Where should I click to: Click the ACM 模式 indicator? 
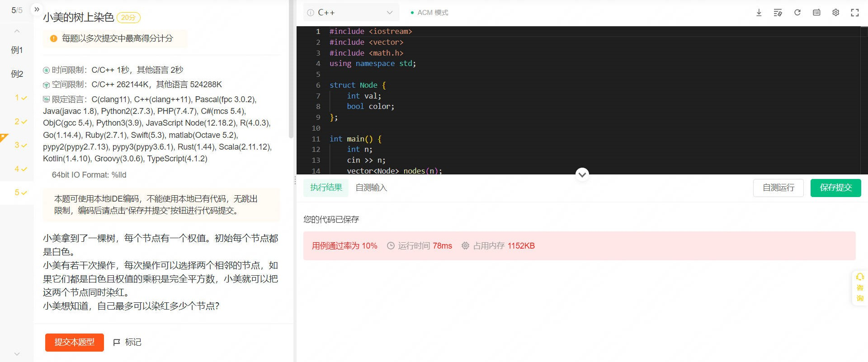pyautogui.click(x=429, y=13)
